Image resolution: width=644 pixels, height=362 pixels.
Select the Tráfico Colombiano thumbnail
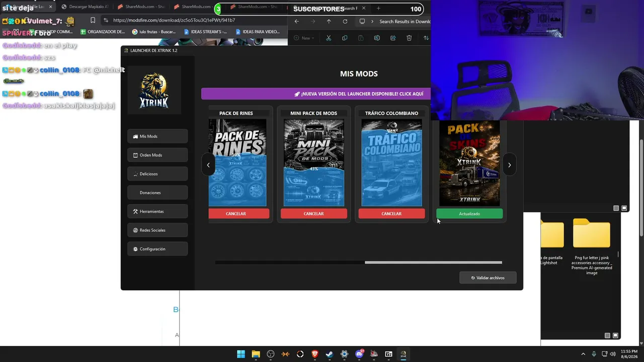391,163
